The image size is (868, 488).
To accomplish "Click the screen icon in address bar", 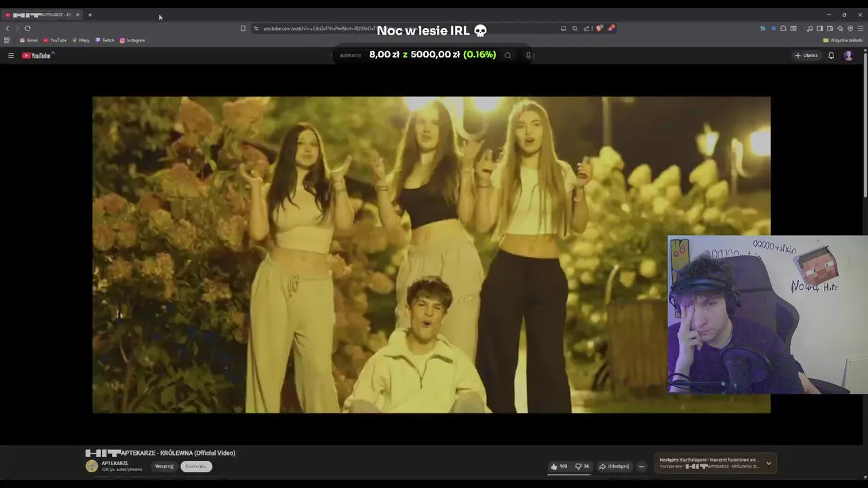I will click(563, 28).
